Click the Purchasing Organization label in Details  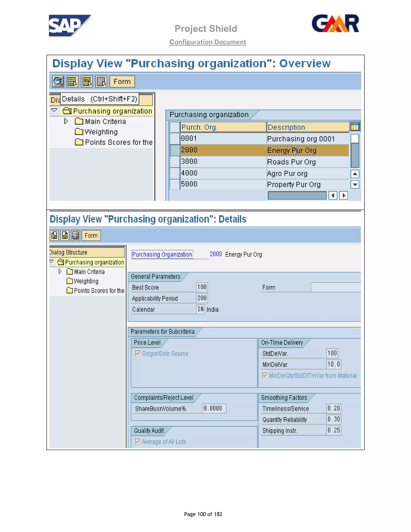click(162, 254)
